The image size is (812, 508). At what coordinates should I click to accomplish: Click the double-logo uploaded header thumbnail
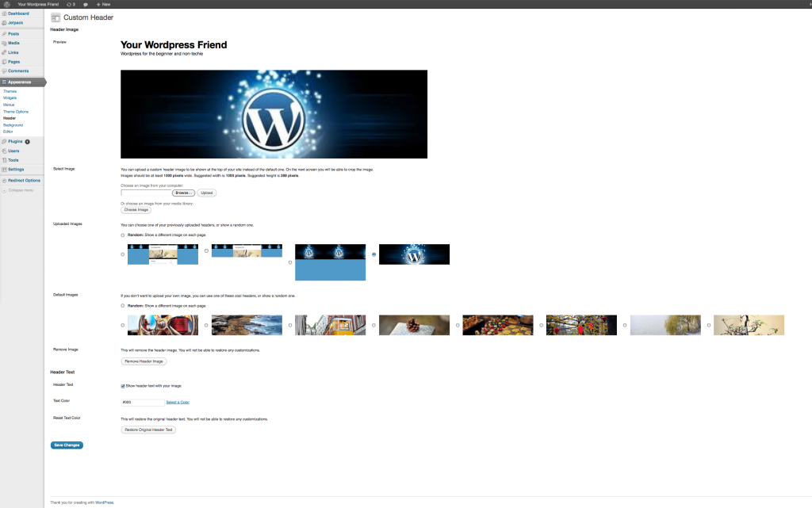pyautogui.click(x=331, y=262)
